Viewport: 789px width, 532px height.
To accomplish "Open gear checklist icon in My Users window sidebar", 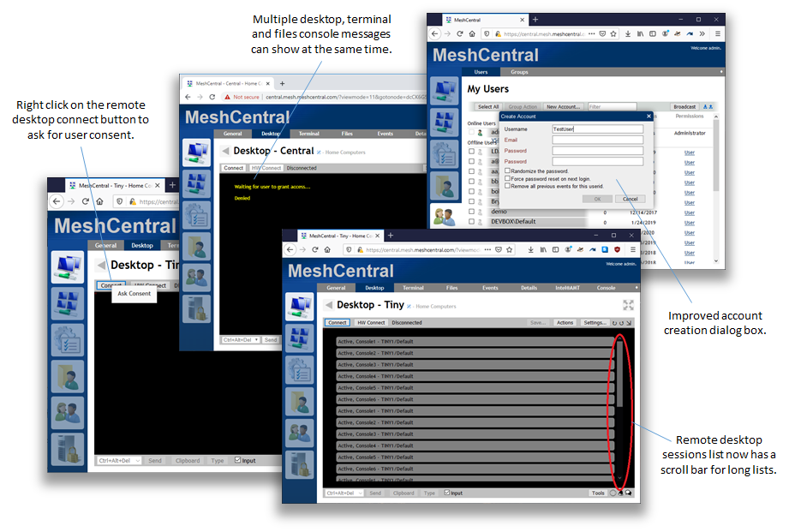I will tap(445, 154).
